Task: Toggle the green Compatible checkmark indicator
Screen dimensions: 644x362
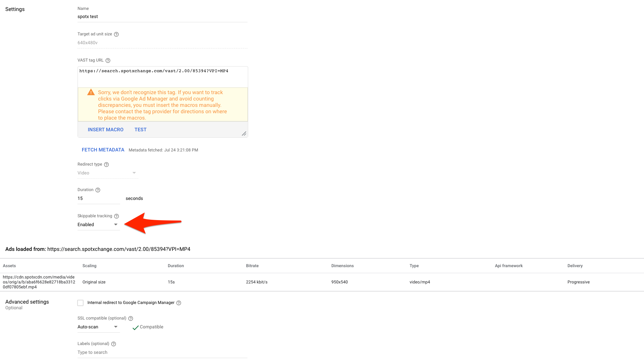Action: [x=135, y=327]
